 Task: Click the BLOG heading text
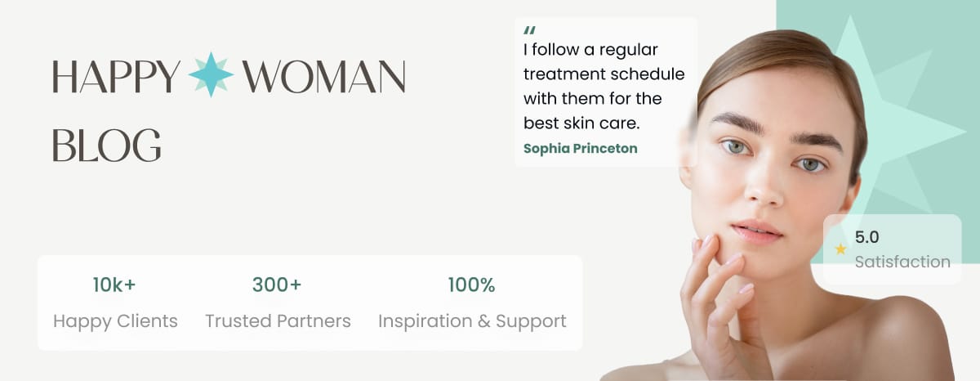pyautogui.click(x=106, y=144)
